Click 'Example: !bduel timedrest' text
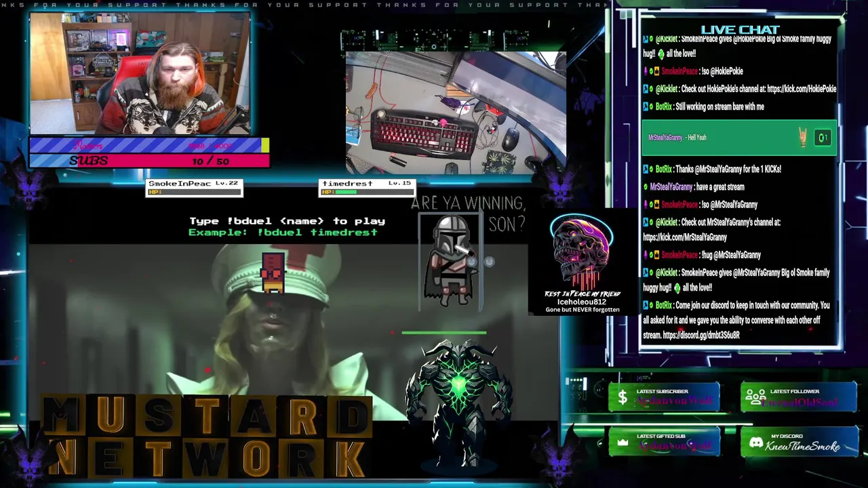Image resolution: width=868 pixels, height=488 pixels. [283, 232]
